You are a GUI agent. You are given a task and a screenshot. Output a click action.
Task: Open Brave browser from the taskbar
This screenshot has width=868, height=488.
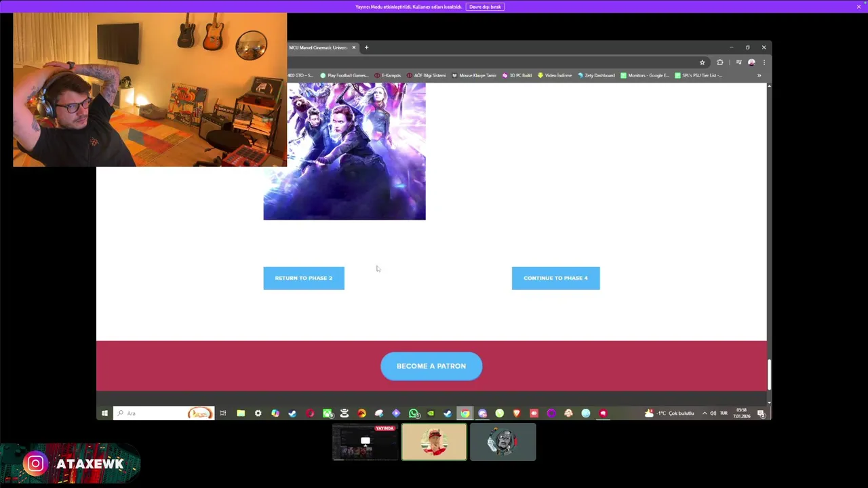point(517,413)
